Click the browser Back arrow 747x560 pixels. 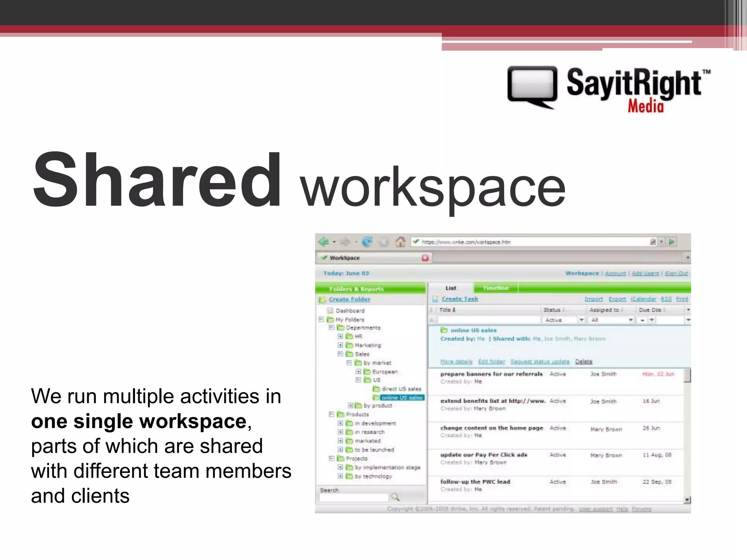pos(324,242)
